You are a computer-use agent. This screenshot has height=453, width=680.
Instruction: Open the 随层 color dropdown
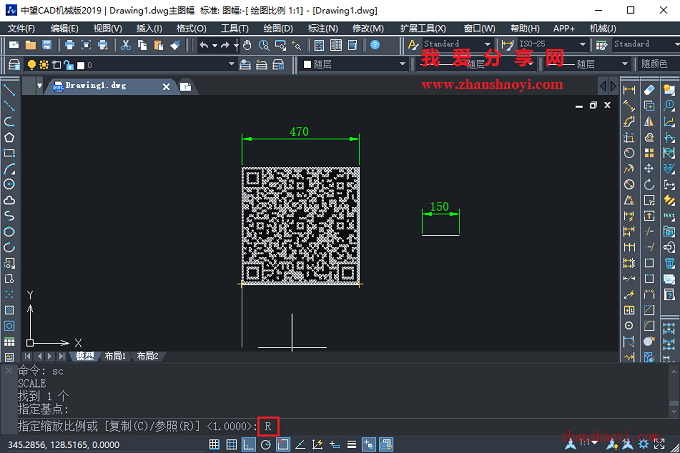(402, 64)
